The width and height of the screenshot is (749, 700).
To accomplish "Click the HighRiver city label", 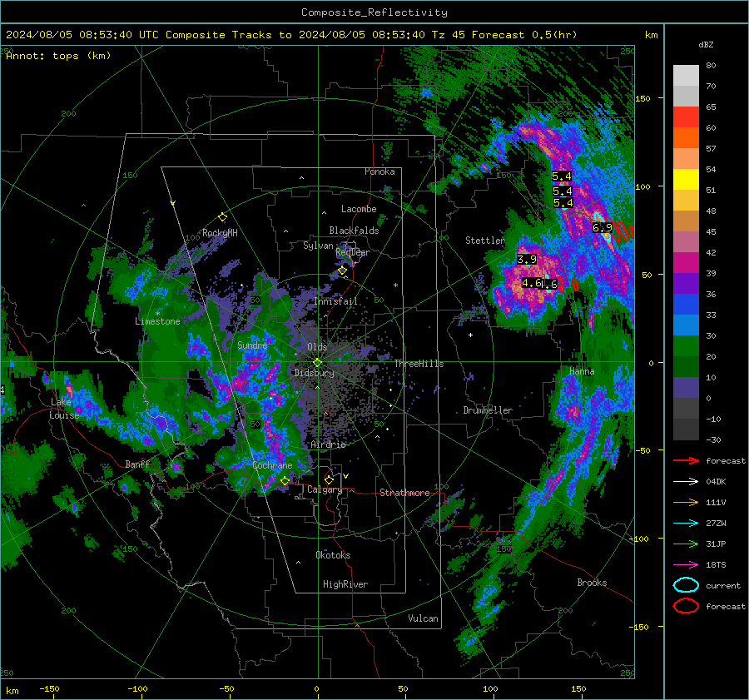I will 345,584.
